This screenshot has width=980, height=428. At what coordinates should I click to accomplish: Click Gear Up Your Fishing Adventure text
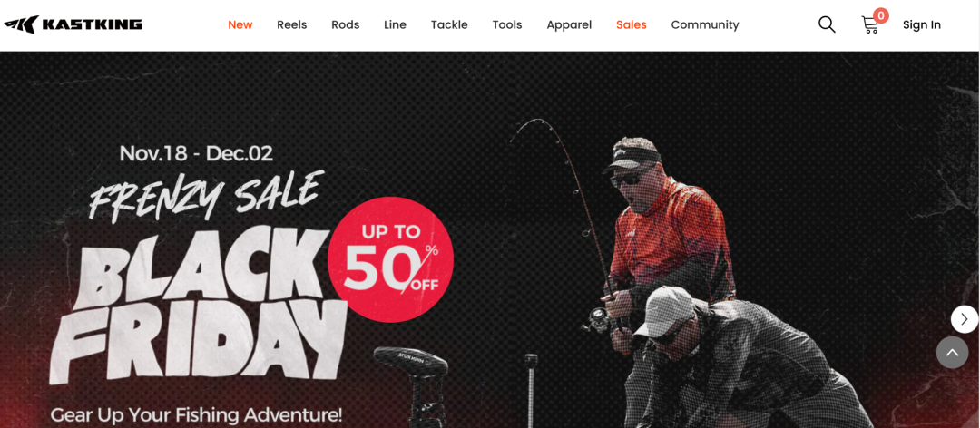click(x=196, y=415)
